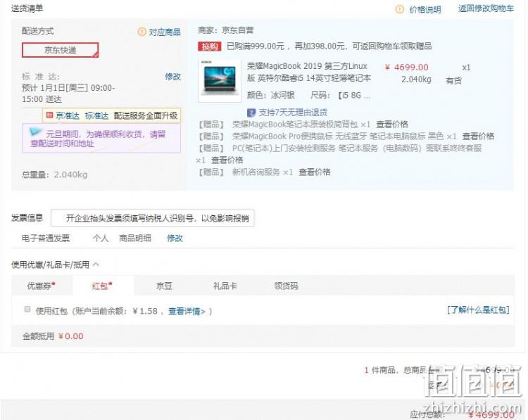Click 修改 next to 标准达 delivery time
The width and height of the screenshot is (528, 420).
[x=172, y=77]
